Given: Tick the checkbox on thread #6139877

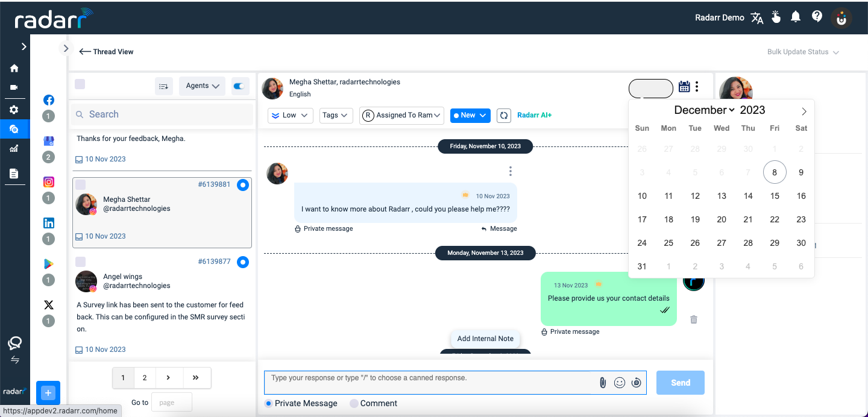Looking at the screenshot, I should [80, 262].
